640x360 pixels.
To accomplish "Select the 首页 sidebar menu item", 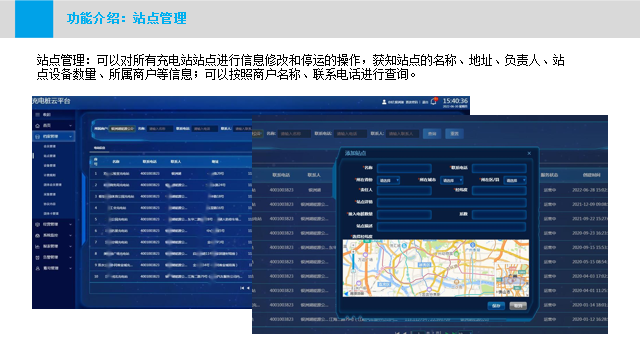I will [x=47, y=126].
